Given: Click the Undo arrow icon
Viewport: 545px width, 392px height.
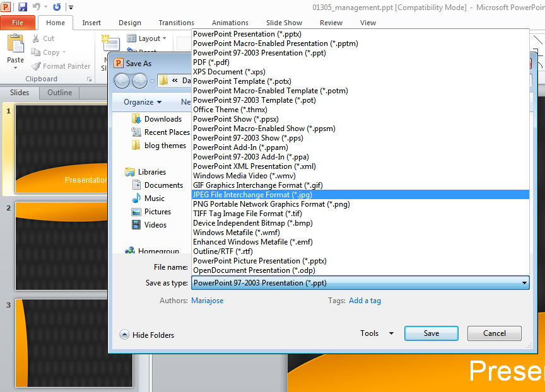Looking at the screenshot, I should coord(37,6).
